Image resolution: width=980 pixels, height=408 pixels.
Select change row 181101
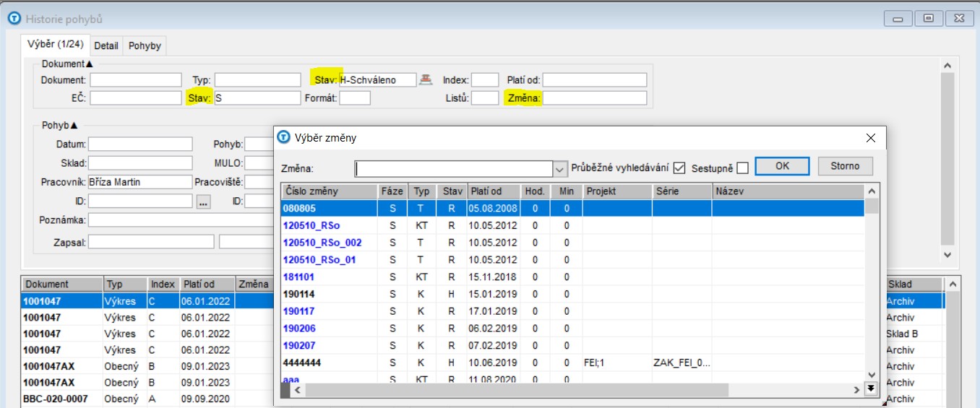572,277
